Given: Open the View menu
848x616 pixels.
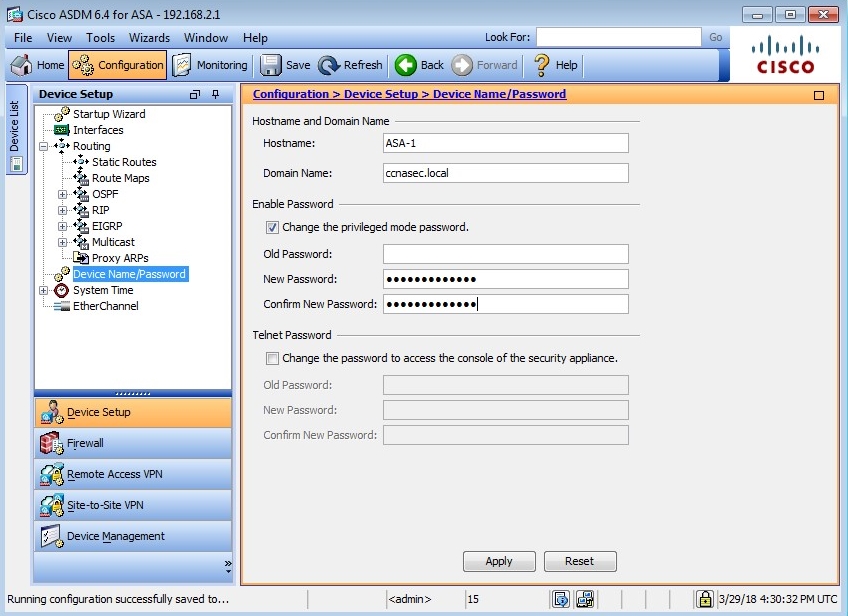Looking at the screenshot, I should pyautogui.click(x=59, y=38).
